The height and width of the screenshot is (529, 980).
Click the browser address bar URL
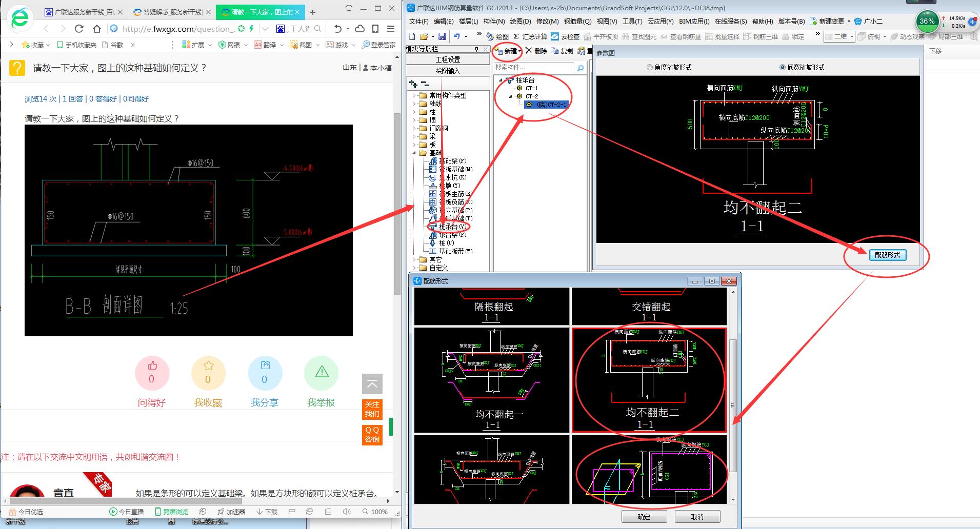click(x=178, y=29)
